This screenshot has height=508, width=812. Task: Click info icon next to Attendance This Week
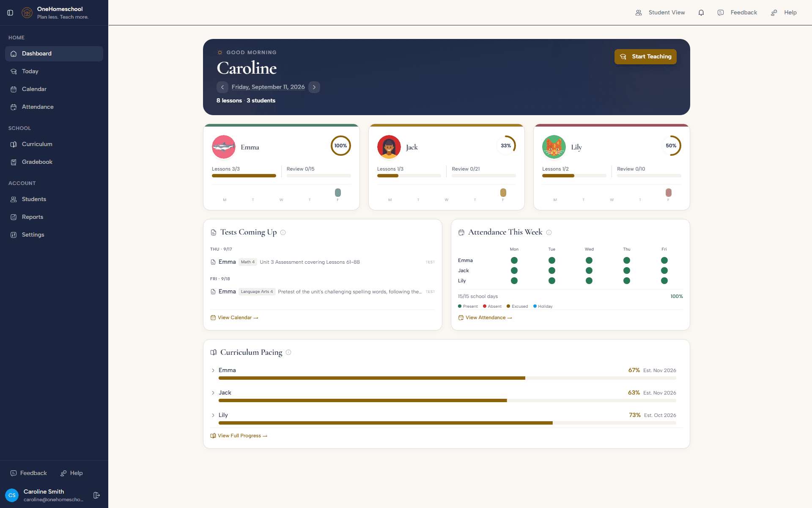point(549,232)
